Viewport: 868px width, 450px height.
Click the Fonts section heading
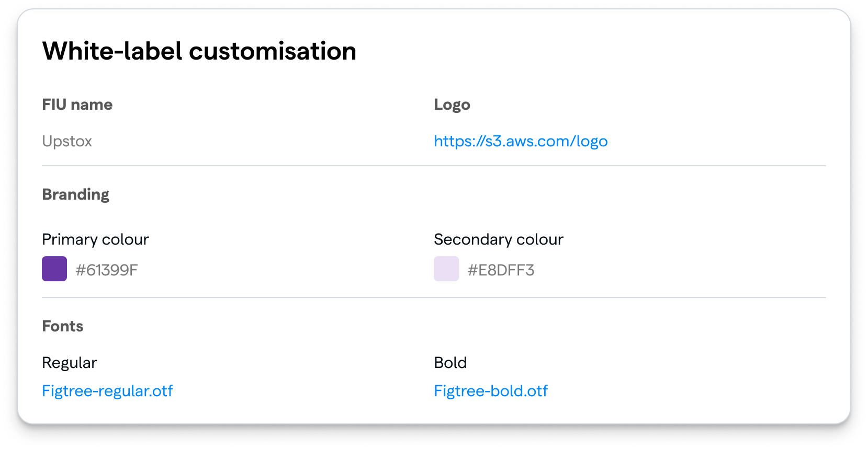(62, 326)
